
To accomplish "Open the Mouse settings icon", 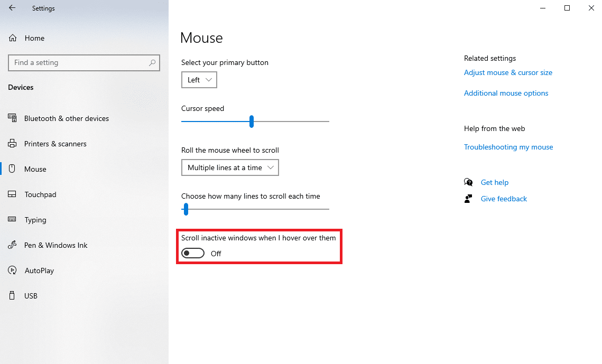I will (12, 169).
